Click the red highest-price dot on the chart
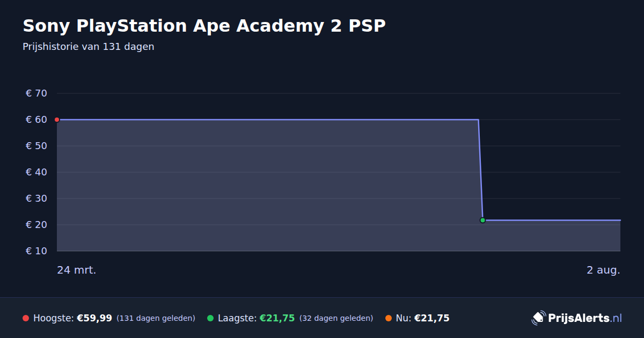This screenshot has width=644, height=338. (x=57, y=120)
